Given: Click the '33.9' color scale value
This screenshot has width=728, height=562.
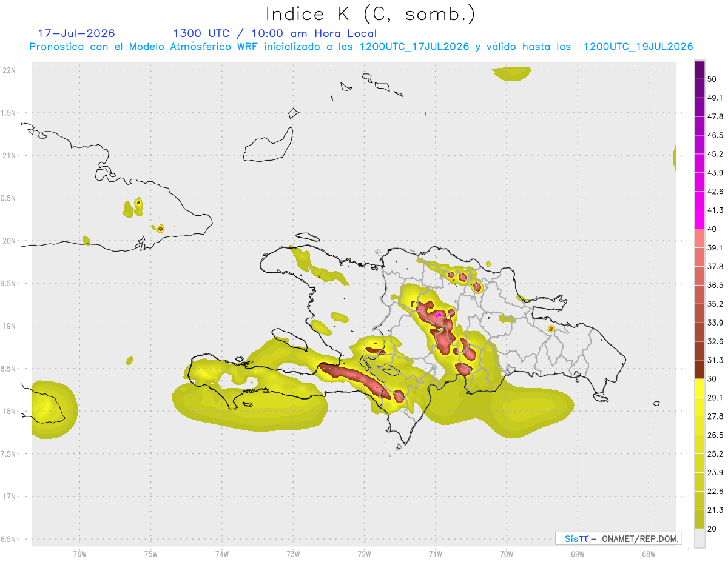Looking at the screenshot, I should [x=715, y=323].
